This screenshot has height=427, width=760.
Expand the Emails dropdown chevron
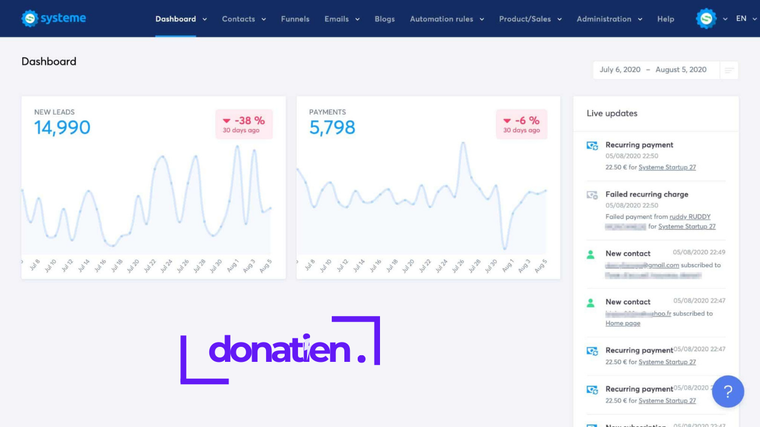pos(357,19)
